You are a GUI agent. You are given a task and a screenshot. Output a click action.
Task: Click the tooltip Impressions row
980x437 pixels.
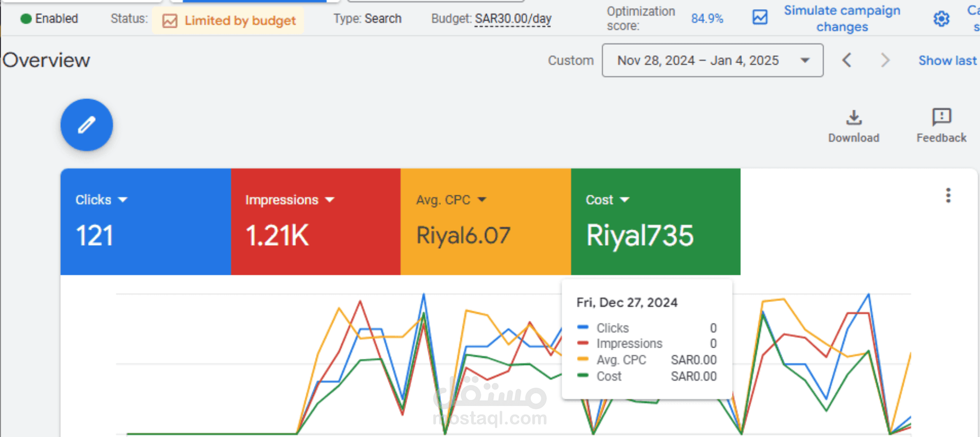pos(647,344)
